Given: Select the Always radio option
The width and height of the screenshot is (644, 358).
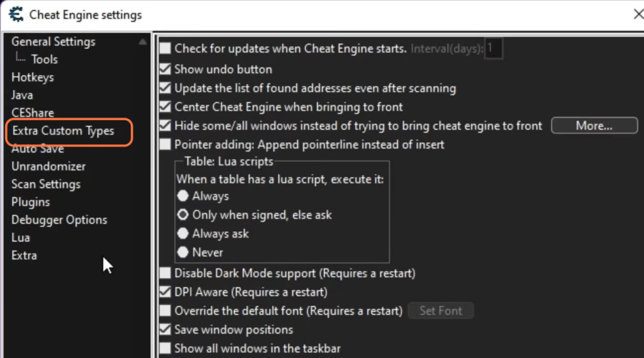Looking at the screenshot, I should click(x=183, y=196).
